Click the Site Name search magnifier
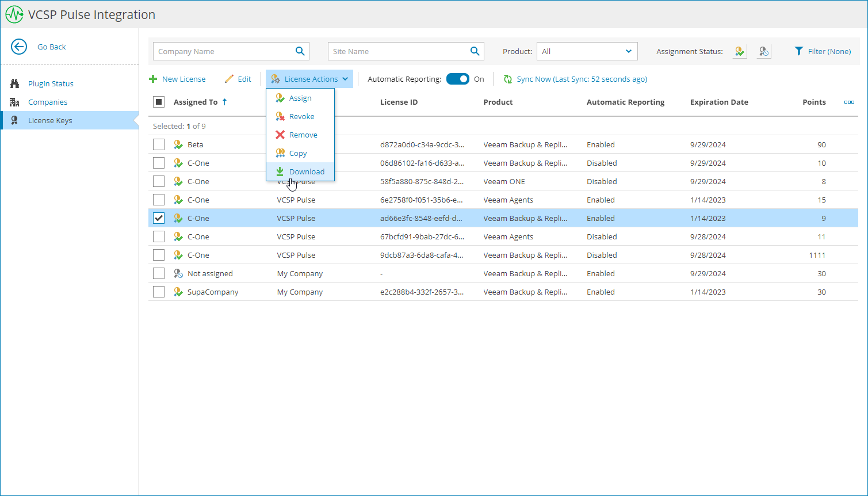 pyautogui.click(x=475, y=51)
